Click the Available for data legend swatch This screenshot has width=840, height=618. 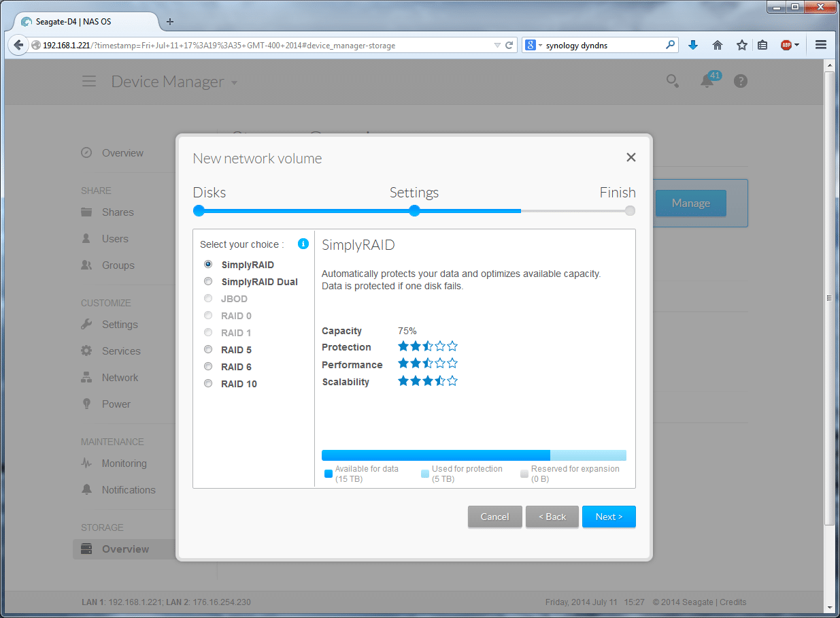(329, 474)
